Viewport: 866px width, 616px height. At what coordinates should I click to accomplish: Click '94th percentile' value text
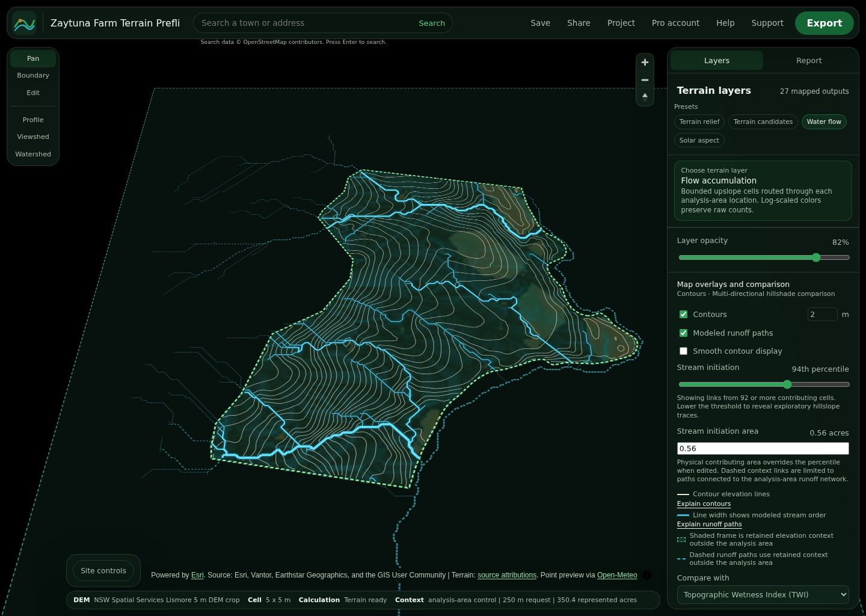coord(820,369)
